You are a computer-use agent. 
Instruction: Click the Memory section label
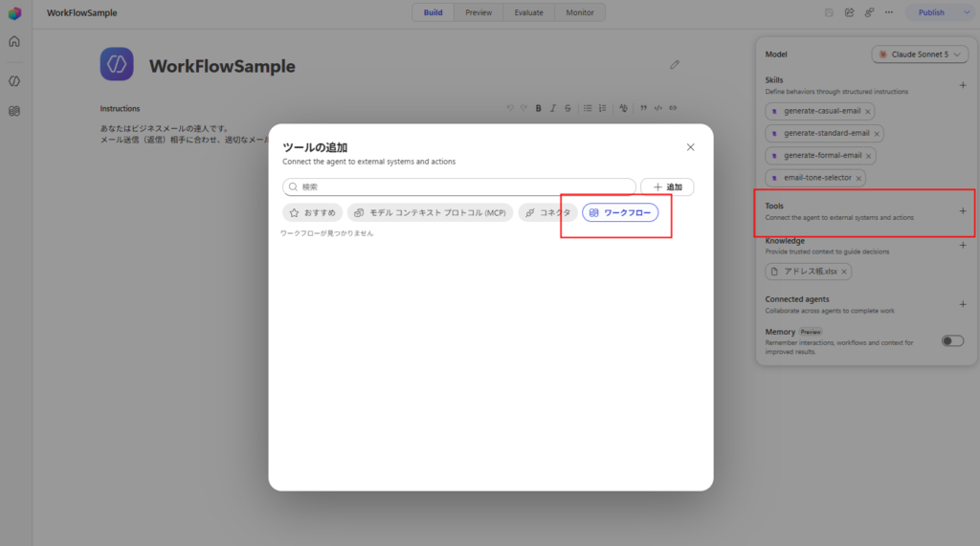[780, 332]
